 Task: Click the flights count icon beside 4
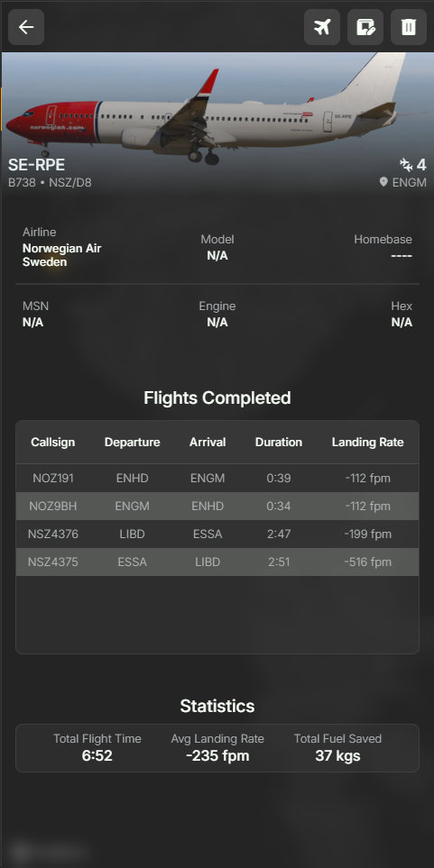tap(406, 164)
